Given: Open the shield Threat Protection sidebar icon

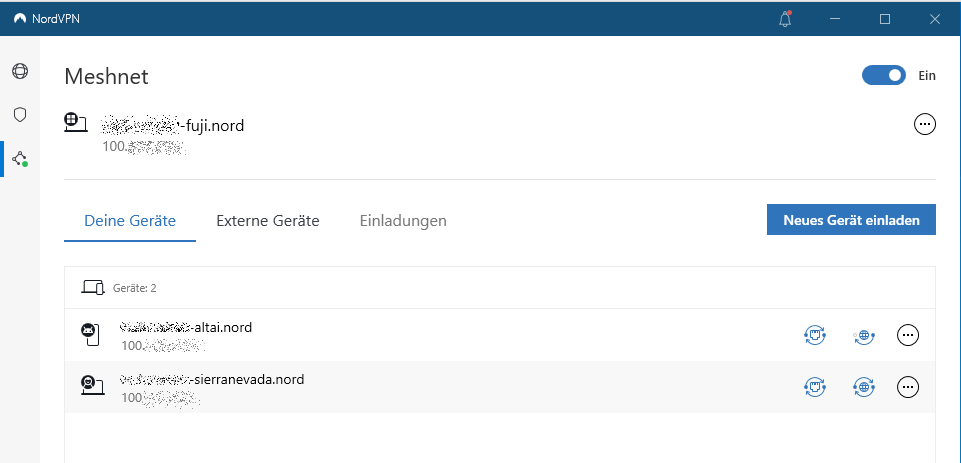Looking at the screenshot, I should (x=19, y=115).
